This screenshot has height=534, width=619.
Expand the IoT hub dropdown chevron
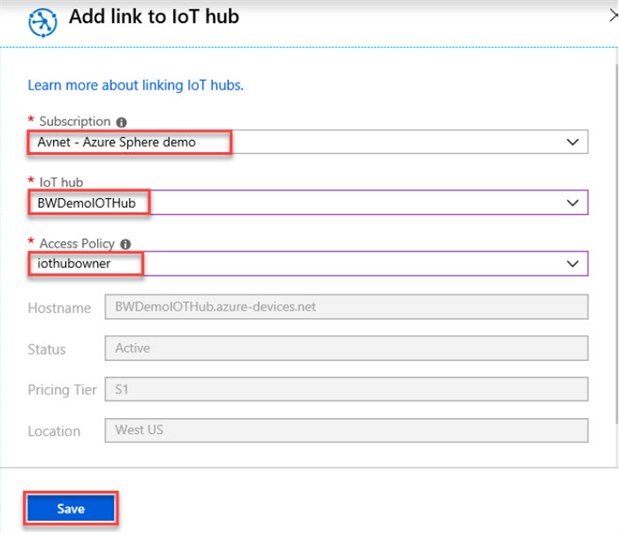point(573,203)
